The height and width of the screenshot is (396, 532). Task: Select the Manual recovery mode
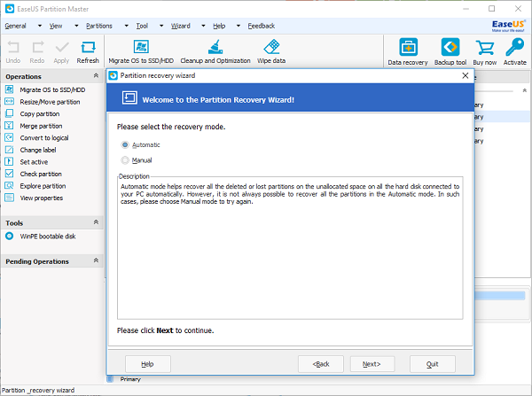coord(125,160)
